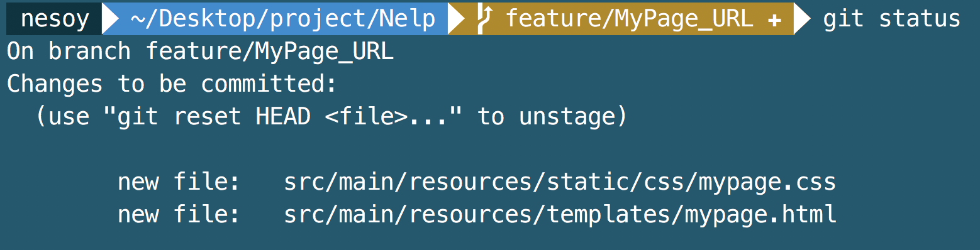Click the arrow separator after branch segment
Viewport: 980px width, 250px height.
pyautogui.click(x=803, y=19)
